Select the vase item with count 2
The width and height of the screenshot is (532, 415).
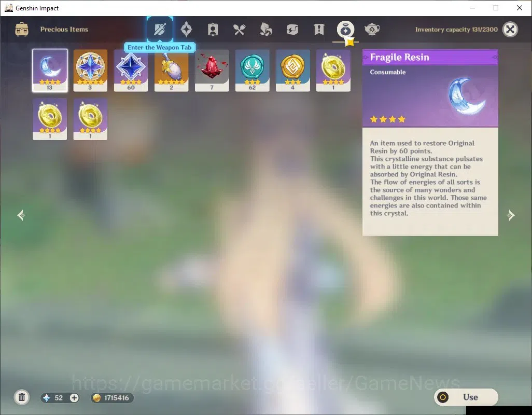(171, 71)
